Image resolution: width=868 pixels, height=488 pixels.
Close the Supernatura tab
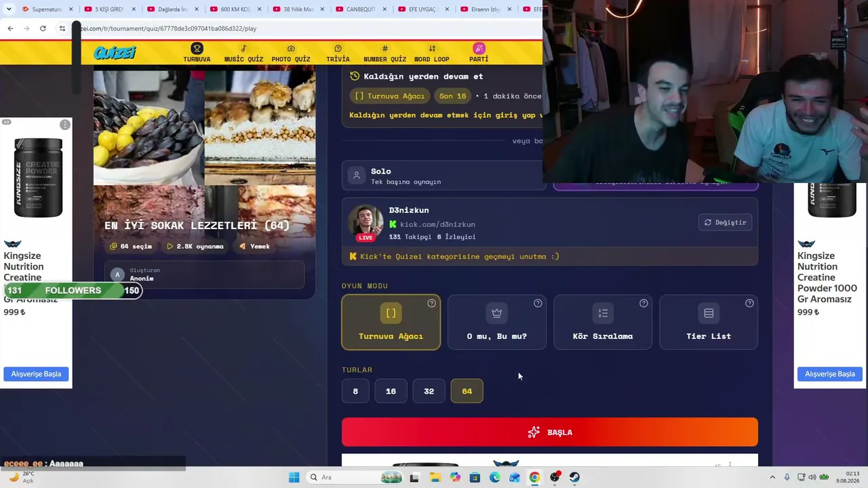(71, 9)
